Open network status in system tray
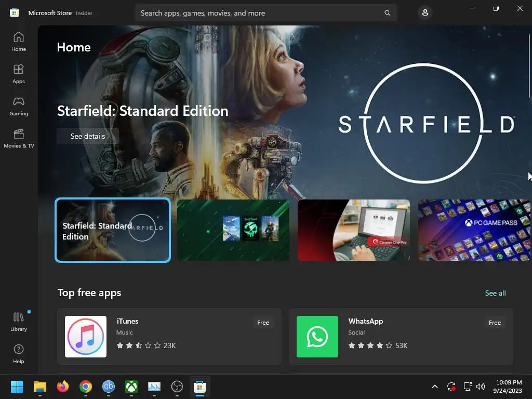Screen dimensions: 532x399 [468, 387]
